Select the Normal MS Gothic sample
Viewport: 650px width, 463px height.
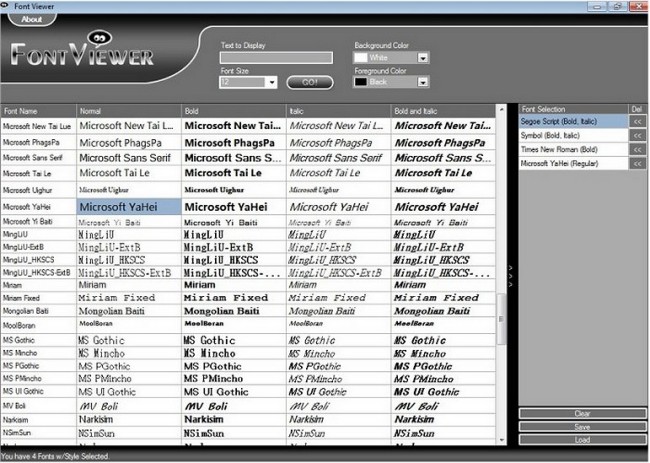click(x=129, y=340)
